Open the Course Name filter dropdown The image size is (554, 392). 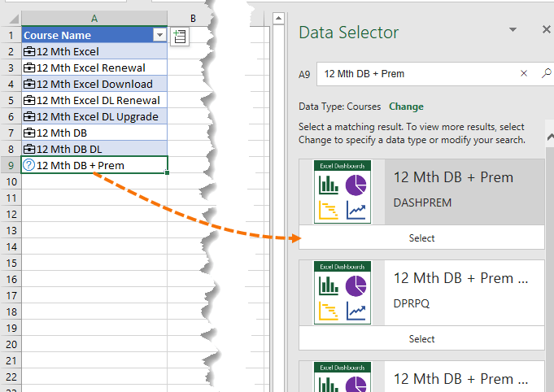pyautogui.click(x=159, y=35)
